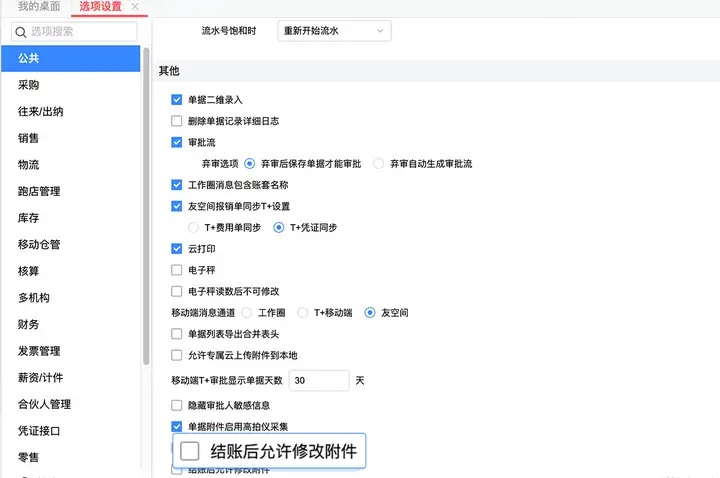Select 工作圈 as mobile message channel
This screenshot has height=478, width=720.
coord(247,313)
